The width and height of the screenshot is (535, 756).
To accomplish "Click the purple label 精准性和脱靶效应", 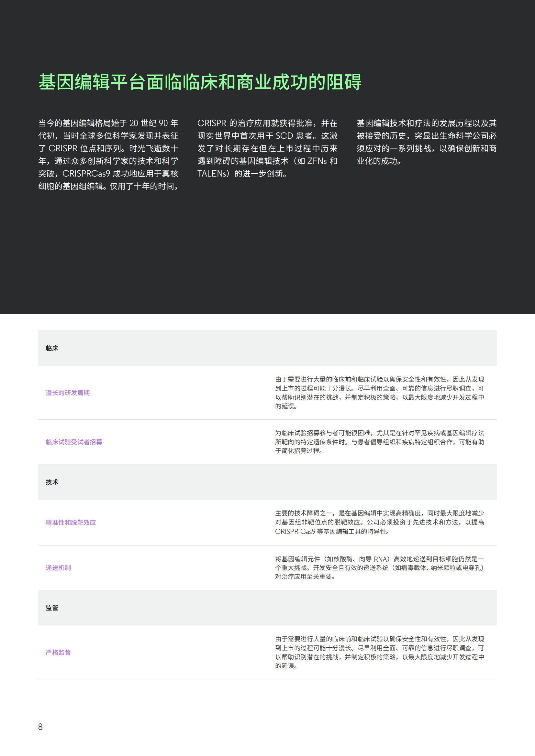I will (71, 523).
